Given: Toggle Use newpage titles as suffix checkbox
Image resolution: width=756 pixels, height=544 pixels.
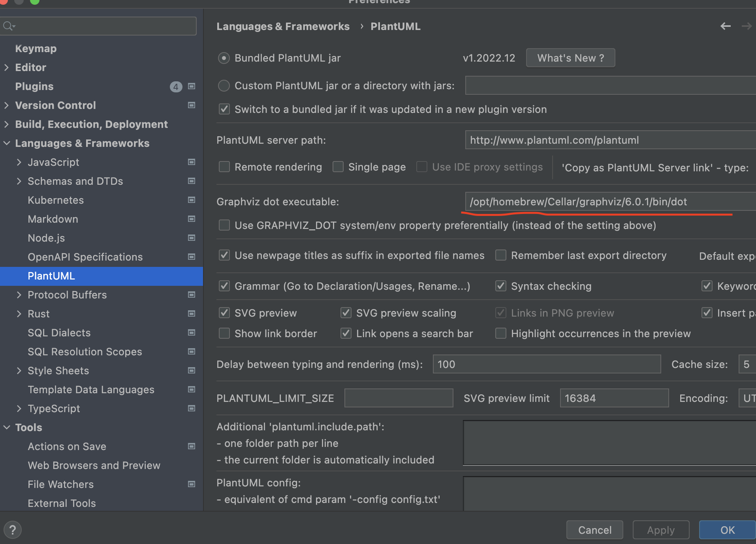Looking at the screenshot, I should [x=224, y=255].
